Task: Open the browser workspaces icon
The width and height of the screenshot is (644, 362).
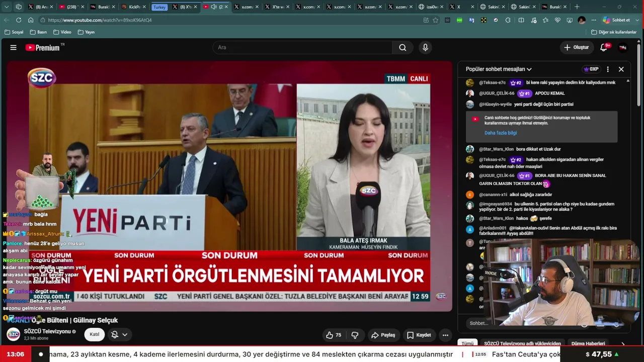Action: tap(19, 7)
